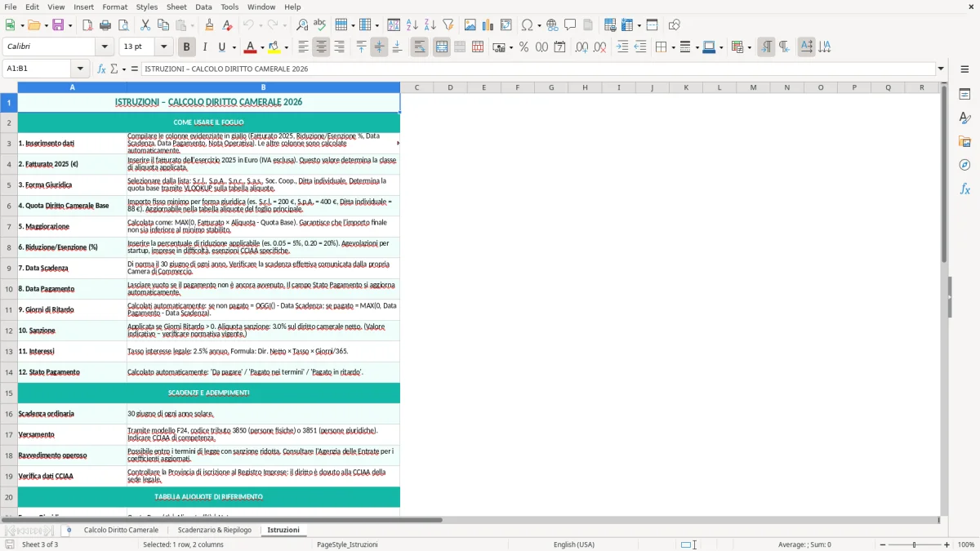Toggle Bold formatting
This screenshot has height=551, width=980.
[186, 47]
